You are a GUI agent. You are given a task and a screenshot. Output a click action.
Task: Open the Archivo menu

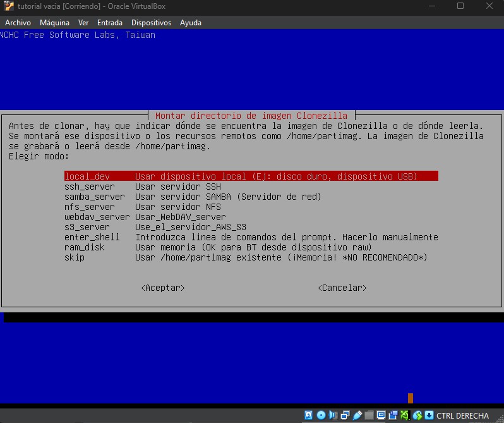[18, 23]
